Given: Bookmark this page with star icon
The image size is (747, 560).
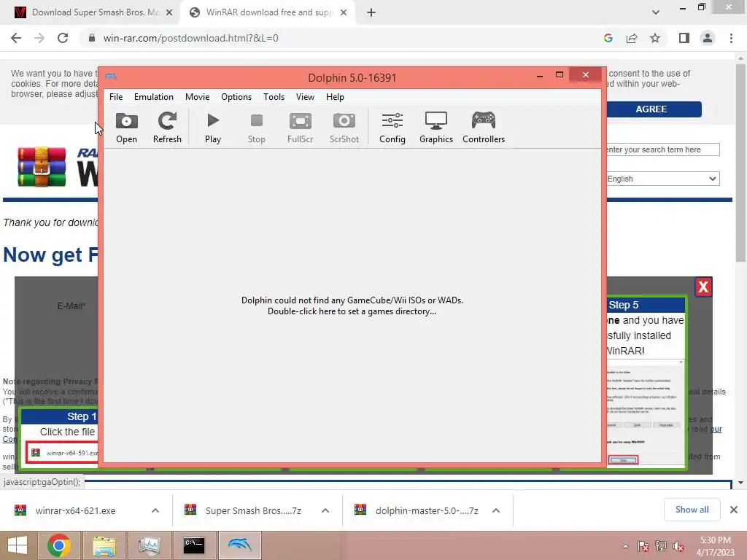Looking at the screenshot, I should (x=655, y=38).
